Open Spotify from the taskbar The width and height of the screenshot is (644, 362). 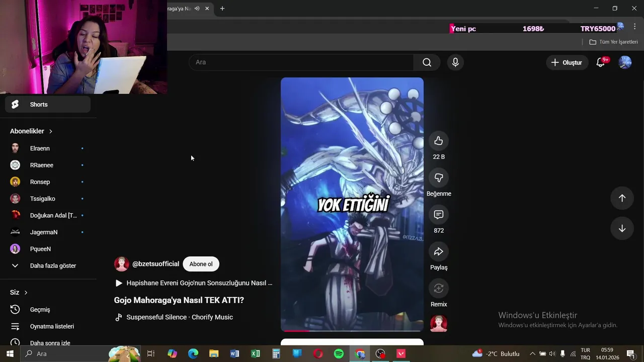coord(339,354)
